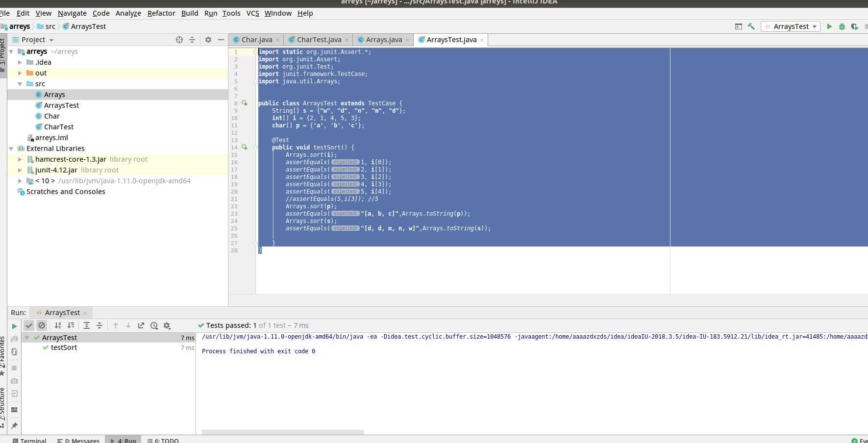This screenshot has width=868, height=443.
Task: Select Scratches and Consoles
Action: [66, 192]
